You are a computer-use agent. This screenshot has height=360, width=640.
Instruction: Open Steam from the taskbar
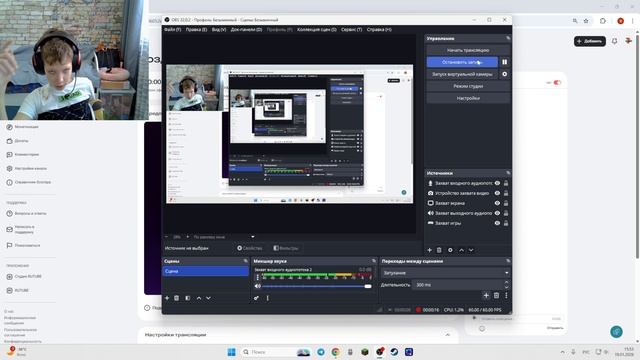[x=394, y=352]
